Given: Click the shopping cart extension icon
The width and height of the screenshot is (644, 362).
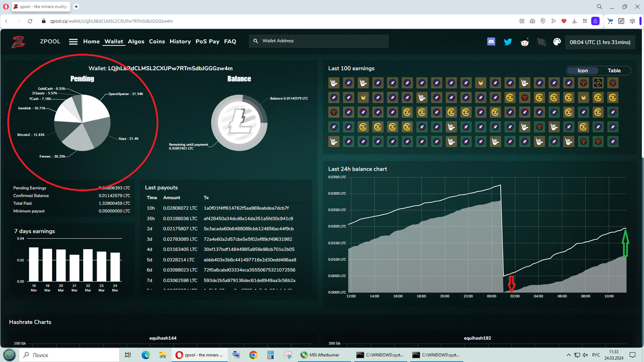Looking at the screenshot, I should coord(610,21).
